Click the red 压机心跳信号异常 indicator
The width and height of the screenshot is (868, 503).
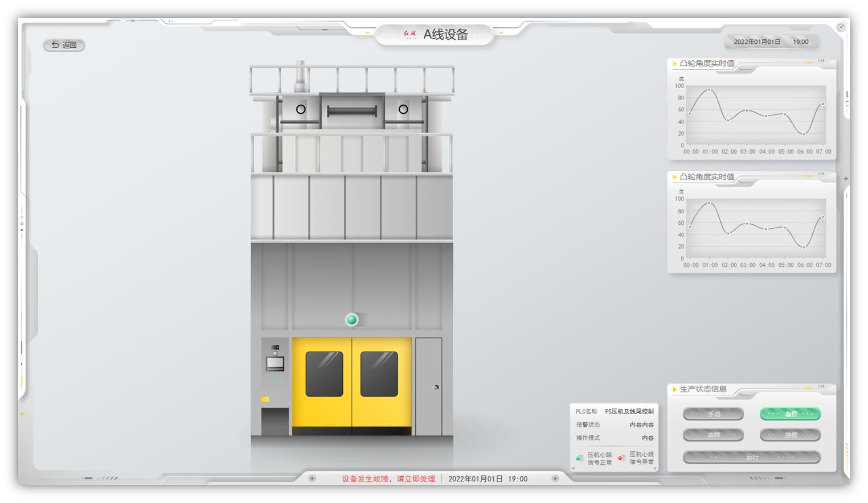coord(620,458)
